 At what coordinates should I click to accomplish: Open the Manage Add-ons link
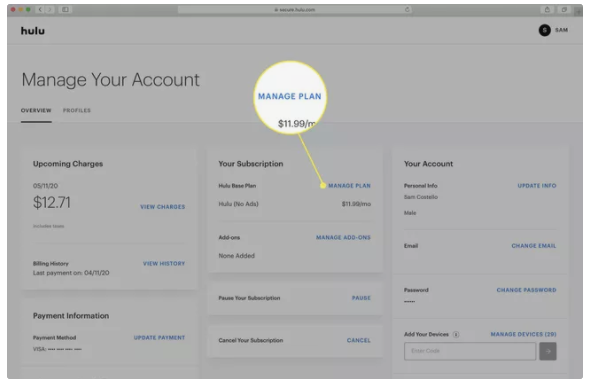coord(343,237)
